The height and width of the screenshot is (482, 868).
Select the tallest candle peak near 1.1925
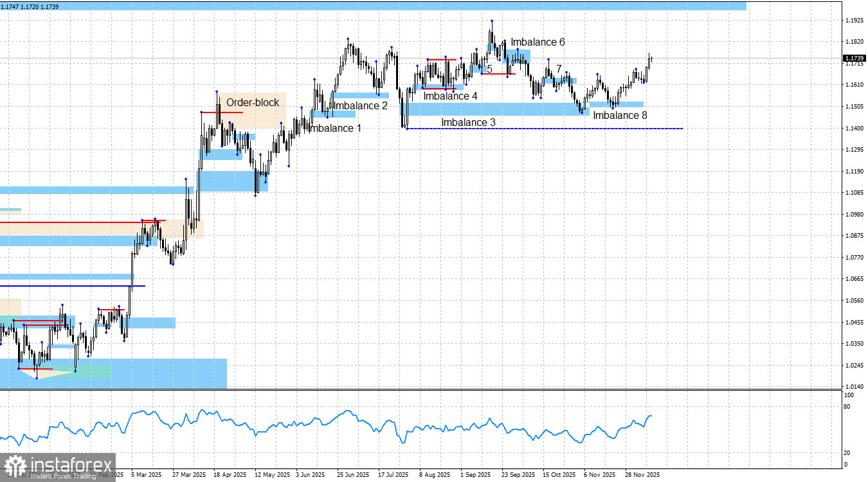tap(491, 22)
